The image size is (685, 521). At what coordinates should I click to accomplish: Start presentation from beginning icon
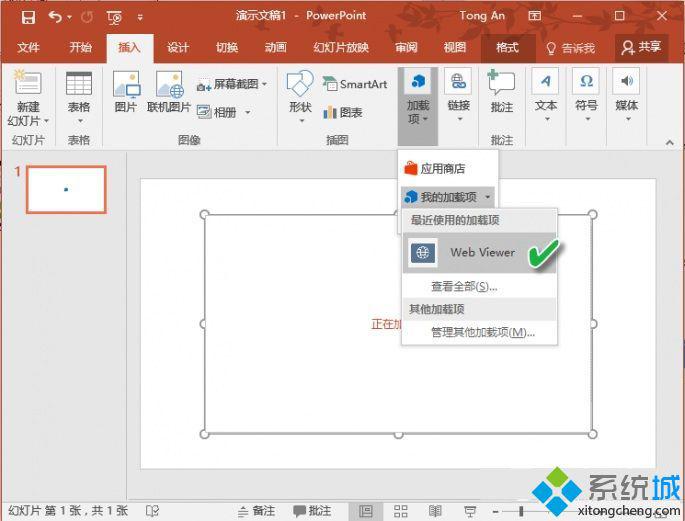point(114,17)
